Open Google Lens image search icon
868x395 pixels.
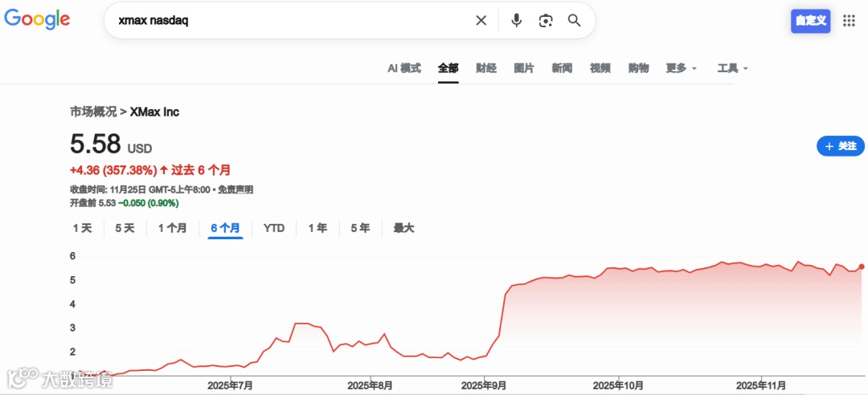click(x=546, y=20)
